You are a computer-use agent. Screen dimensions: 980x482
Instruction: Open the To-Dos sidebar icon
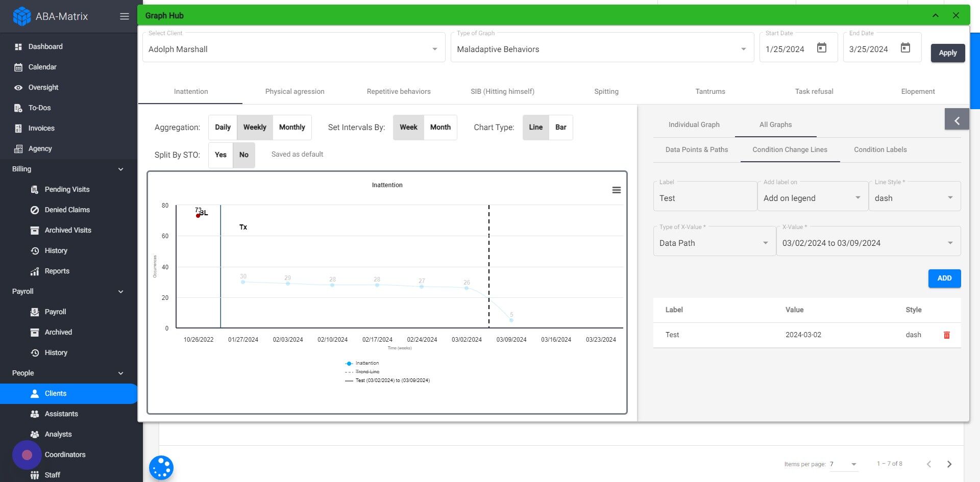(x=18, y=108)
